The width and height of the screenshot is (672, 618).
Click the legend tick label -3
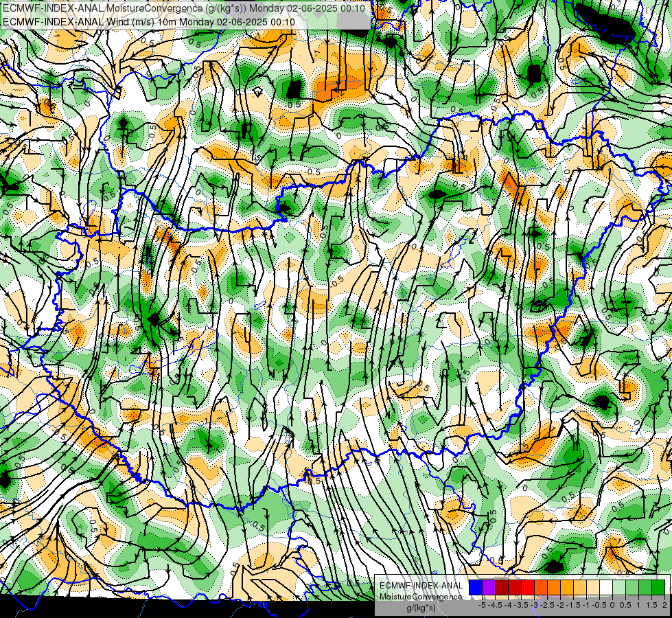[x=535, y=605]
